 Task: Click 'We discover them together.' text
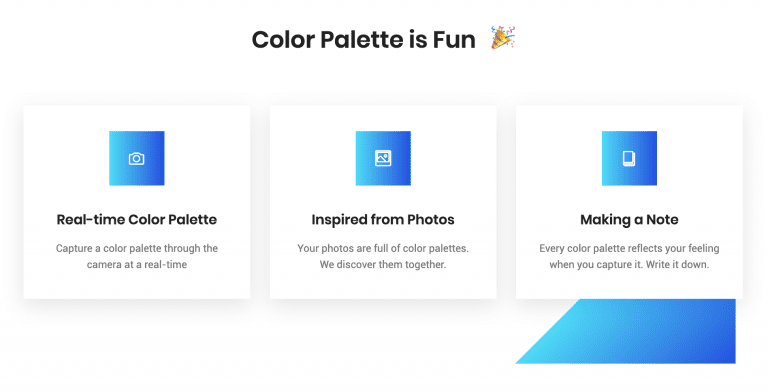(x=383, y=265)
